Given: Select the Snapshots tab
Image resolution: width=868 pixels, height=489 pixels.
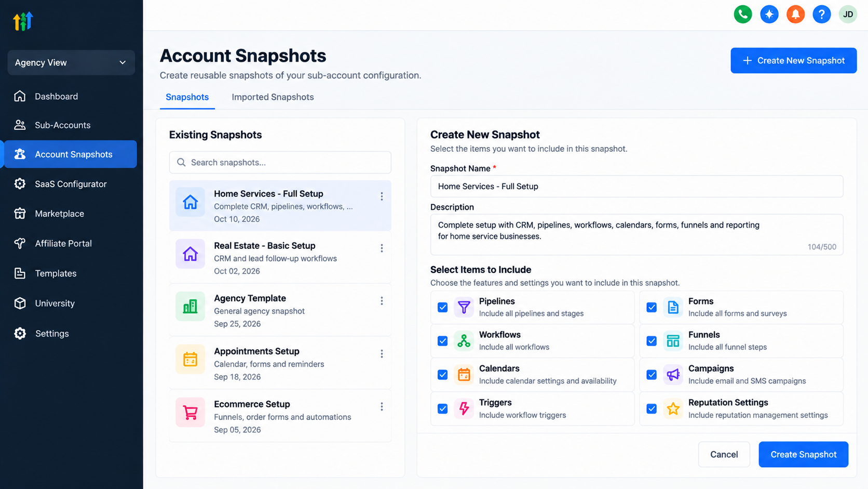Looking at the screenshot, I should (187, 97).
